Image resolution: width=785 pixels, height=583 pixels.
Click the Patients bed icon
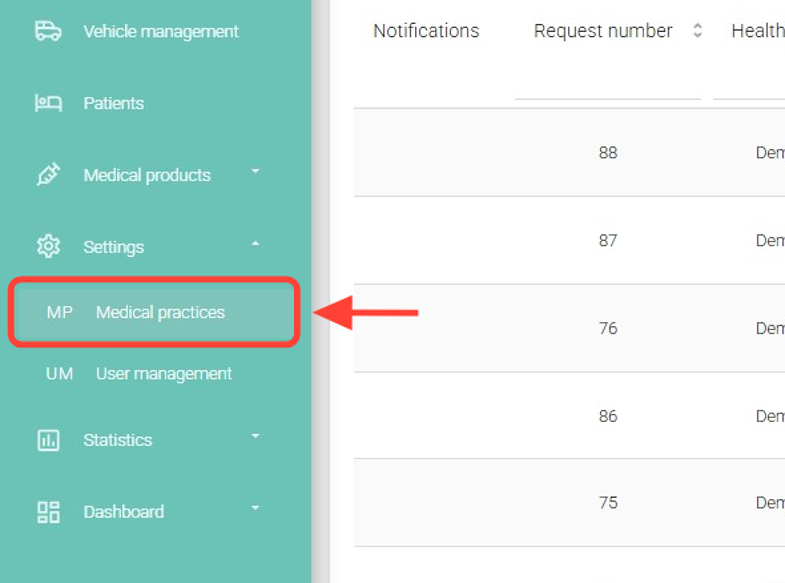[x=48, y=103]
